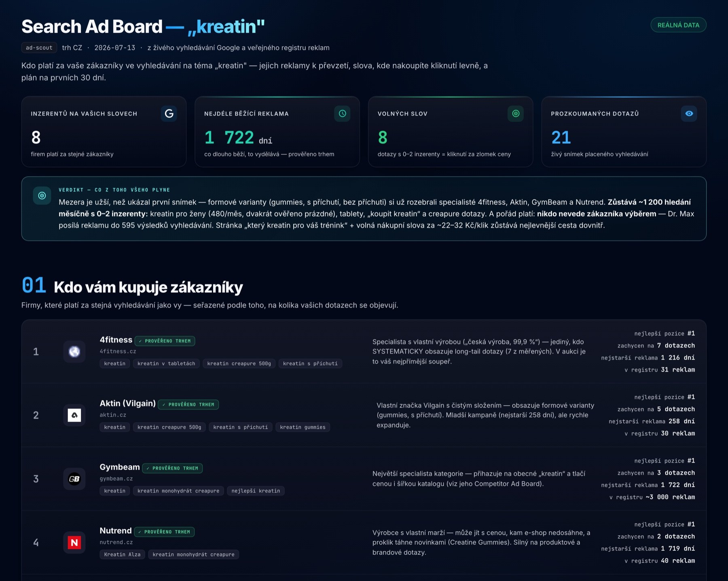This screenshot has width=728, height=581.
Task: Click Nutrend 'Prověřeno trhem' badge
Action: [164, 532]
